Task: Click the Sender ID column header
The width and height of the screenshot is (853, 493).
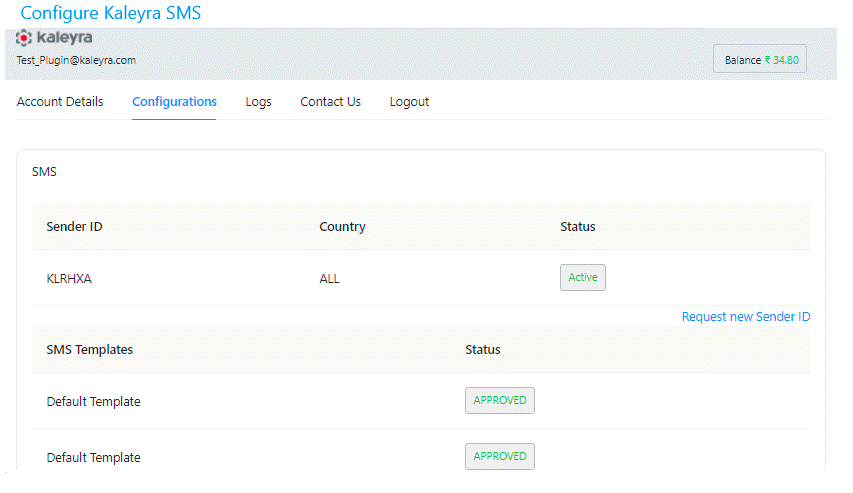Action: [x=75, y=226]
